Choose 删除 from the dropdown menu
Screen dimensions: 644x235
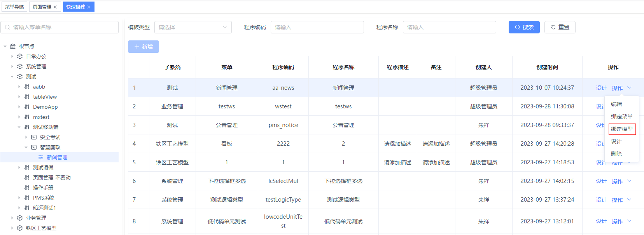click(x=616, y=154)
